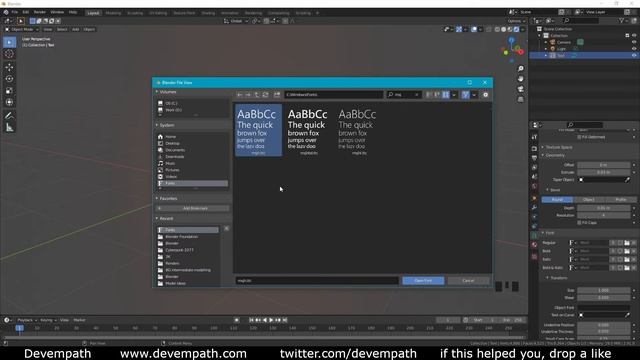The width and height of the screenshot is (640, 360).
Task: Open Font folder icon for Regular font
Action: pos(627,243)
